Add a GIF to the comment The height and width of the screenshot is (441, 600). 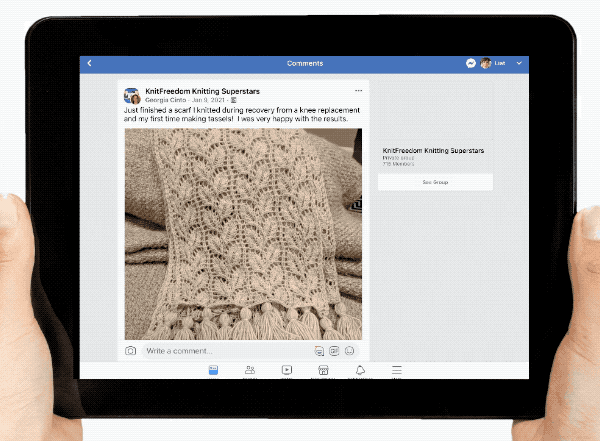(x=334, y=351)
